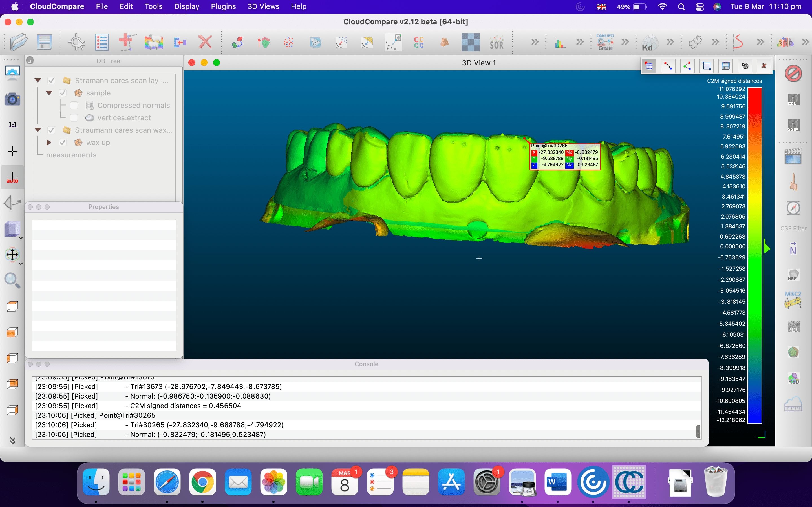This screenshot has width=812, height=507.
Task: Collapse the Straumann cares scan lay group
Action: pos(37,79)
